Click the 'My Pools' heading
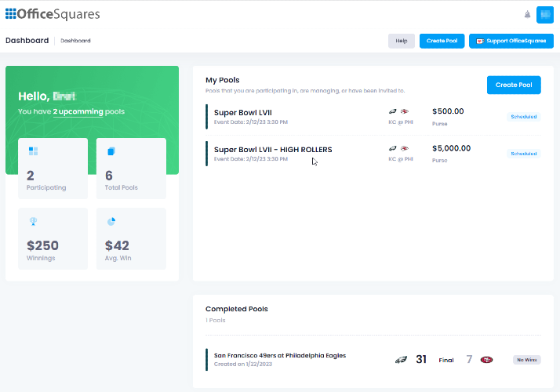The height and width of the screenshot is (392, 560). (222, 80)
